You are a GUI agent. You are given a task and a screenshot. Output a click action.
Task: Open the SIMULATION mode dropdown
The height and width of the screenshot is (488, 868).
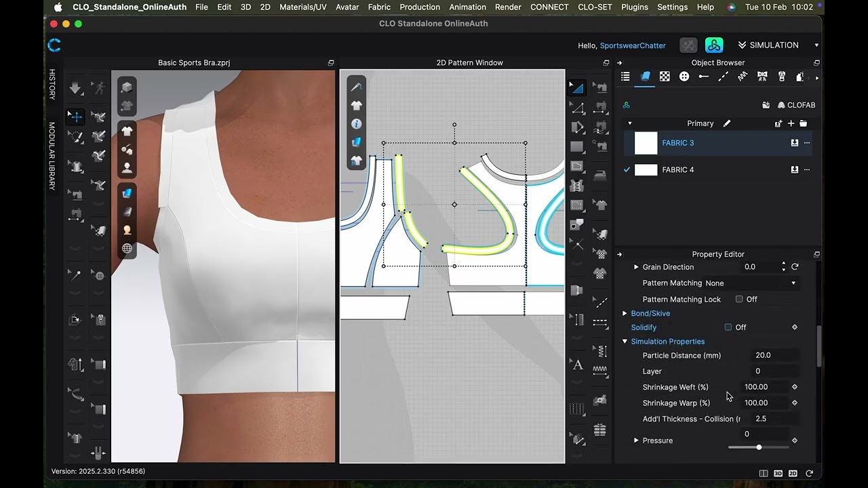pos(778,45)
